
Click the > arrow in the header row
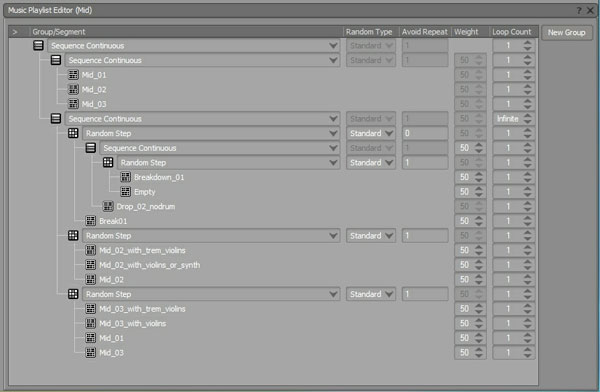click(15, 32)
